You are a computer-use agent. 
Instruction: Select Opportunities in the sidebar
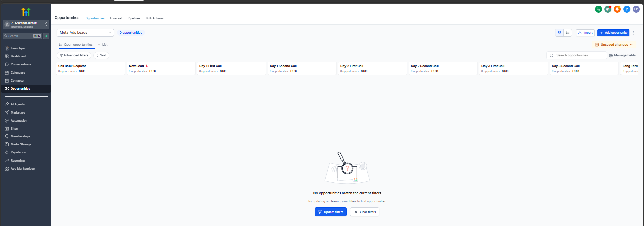pyautogui.click(x=26, y=89)
